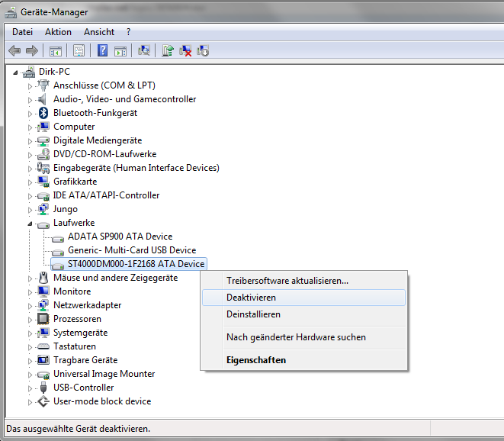
Task: Select the Digitale Mediengeräte label
Action: (x=98, y=140)
